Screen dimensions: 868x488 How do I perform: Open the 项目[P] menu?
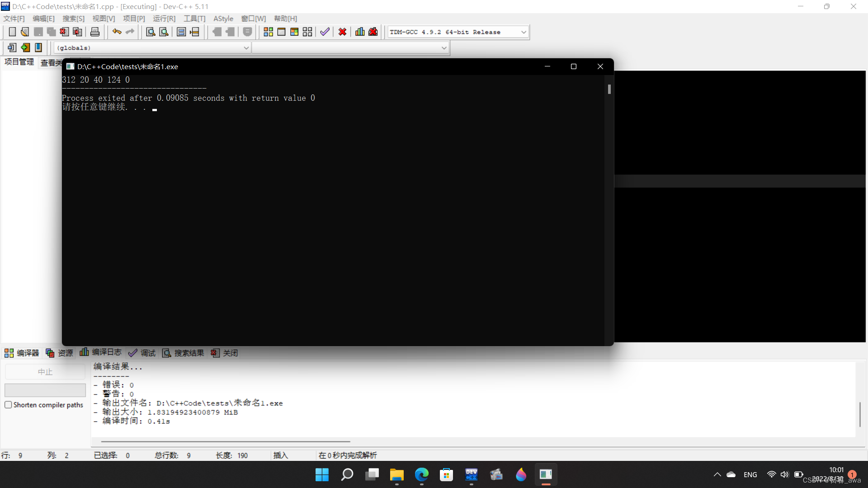134,19
